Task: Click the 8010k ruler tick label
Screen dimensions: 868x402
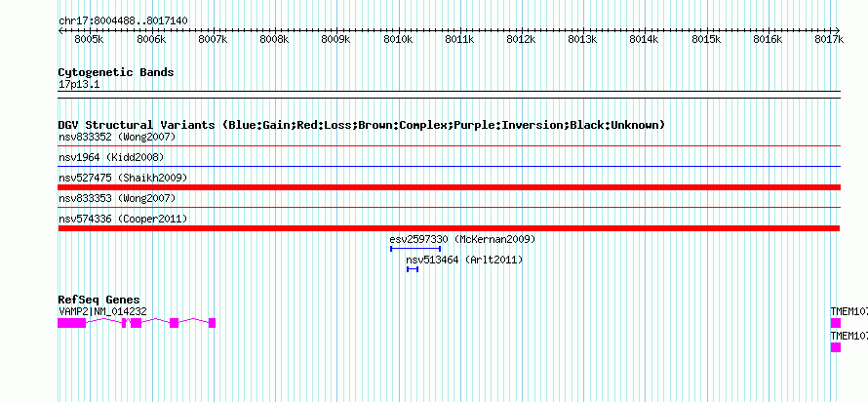Action: 399,39
